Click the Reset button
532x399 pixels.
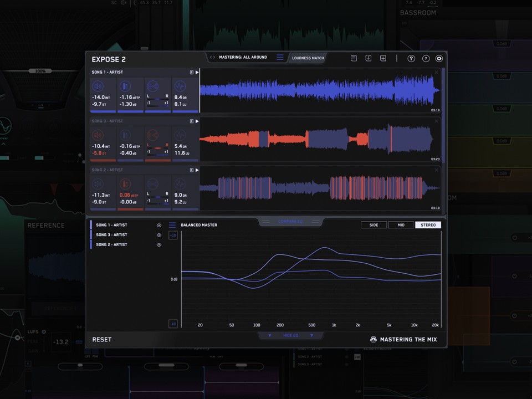[x=102, y=340]
